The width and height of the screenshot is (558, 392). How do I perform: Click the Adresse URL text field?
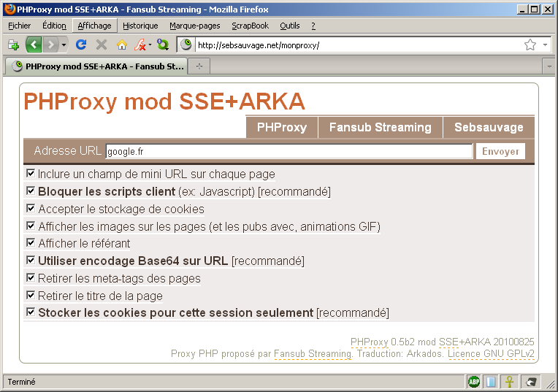pyautogui.click(x=288, y=151)
